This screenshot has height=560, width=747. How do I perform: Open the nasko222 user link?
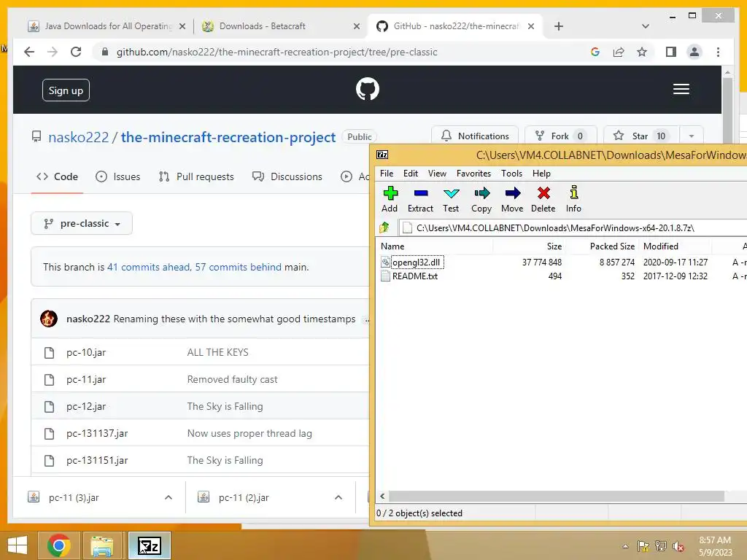pyautogui.click(x=79, y=137)
